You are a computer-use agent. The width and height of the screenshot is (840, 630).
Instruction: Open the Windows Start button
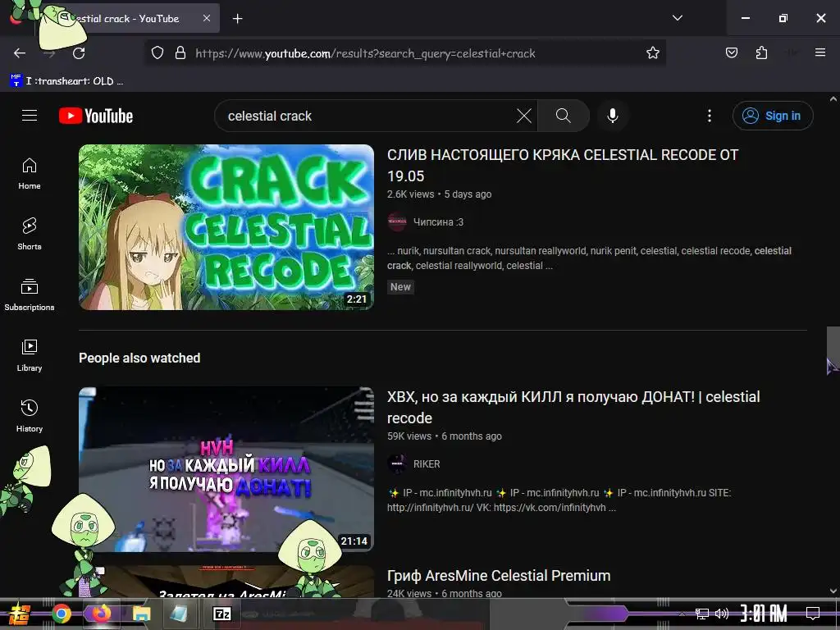click(x=21, y=614)
